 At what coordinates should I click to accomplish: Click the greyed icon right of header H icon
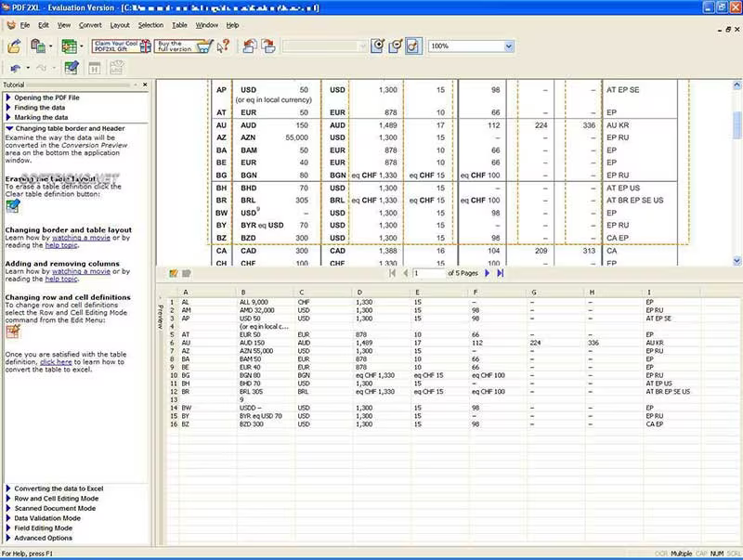(x=117, y=68)
